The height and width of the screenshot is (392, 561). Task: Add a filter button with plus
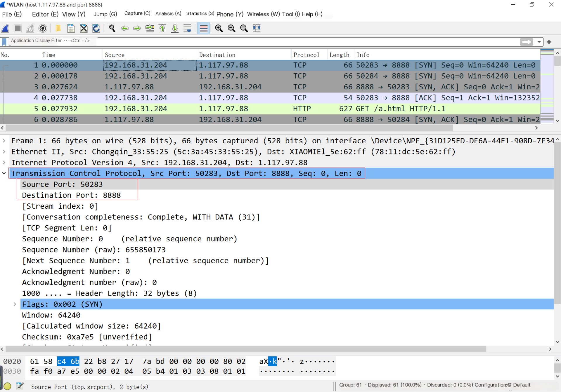(x=549, y=42)
